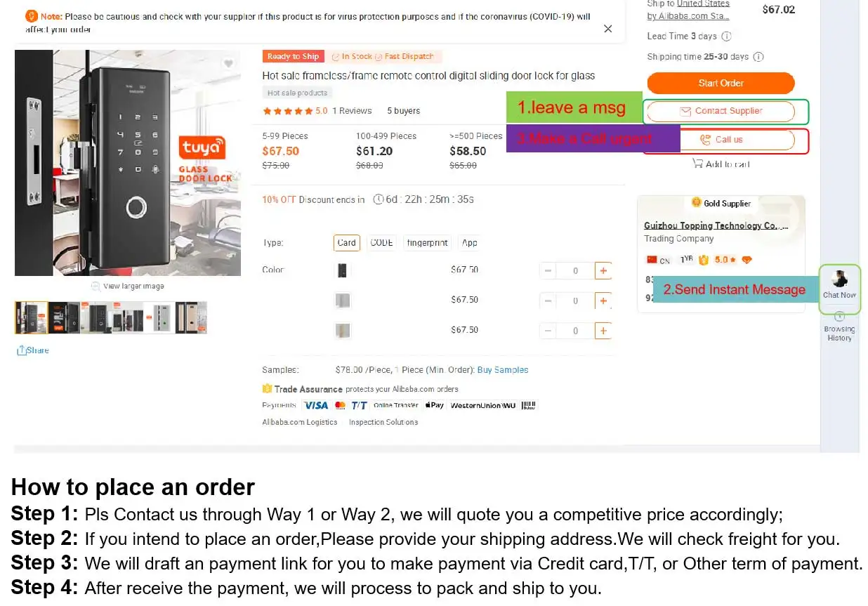Choose the fingerprint type option
The image size is (868, 606).
point(427,243)
